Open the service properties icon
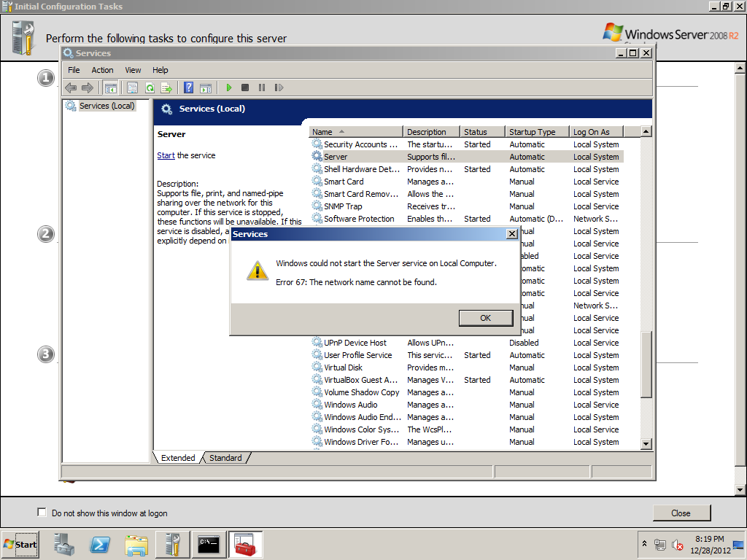This screenshot has width=747, height=560. point(132,87)
